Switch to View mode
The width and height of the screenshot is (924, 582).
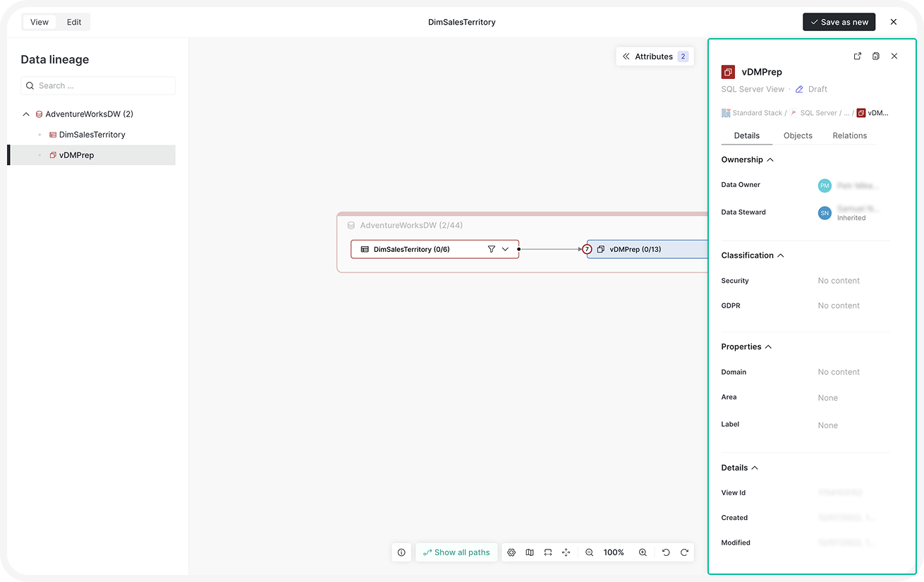(x=39, y=22)
